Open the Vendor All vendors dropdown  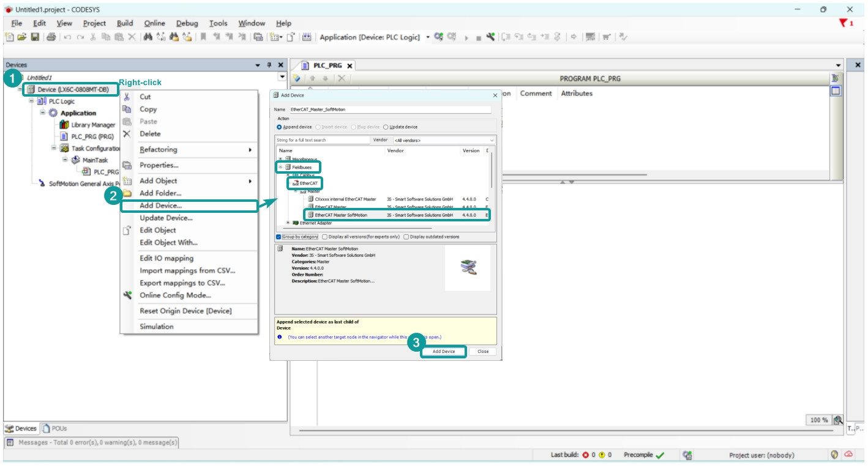[x=444, y=140]
